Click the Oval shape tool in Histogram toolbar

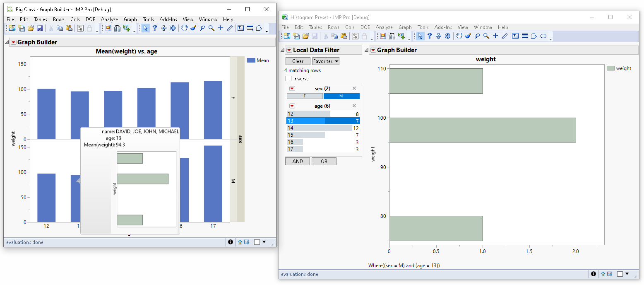[x=543, y=36]
